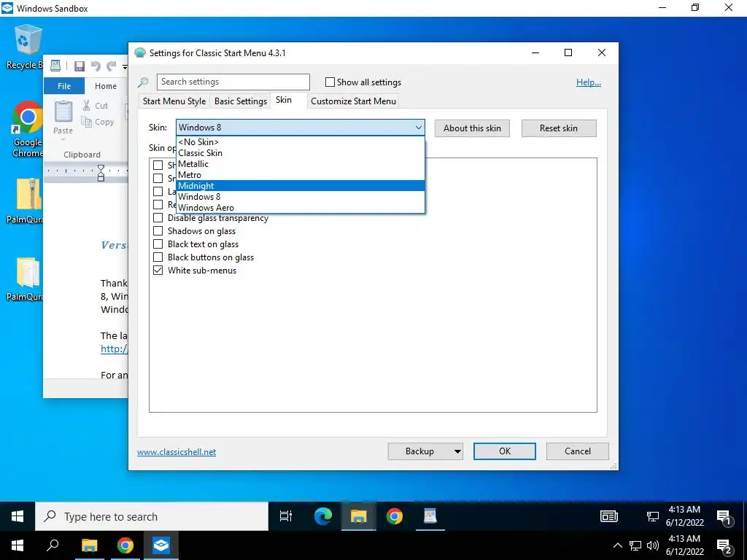Click the redo arrow in WordPad toolbar
The image size is (747, 560).
112,66
